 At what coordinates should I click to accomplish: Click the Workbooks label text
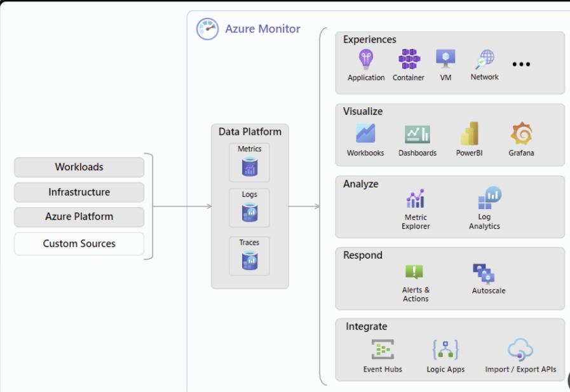coord(365,153)
